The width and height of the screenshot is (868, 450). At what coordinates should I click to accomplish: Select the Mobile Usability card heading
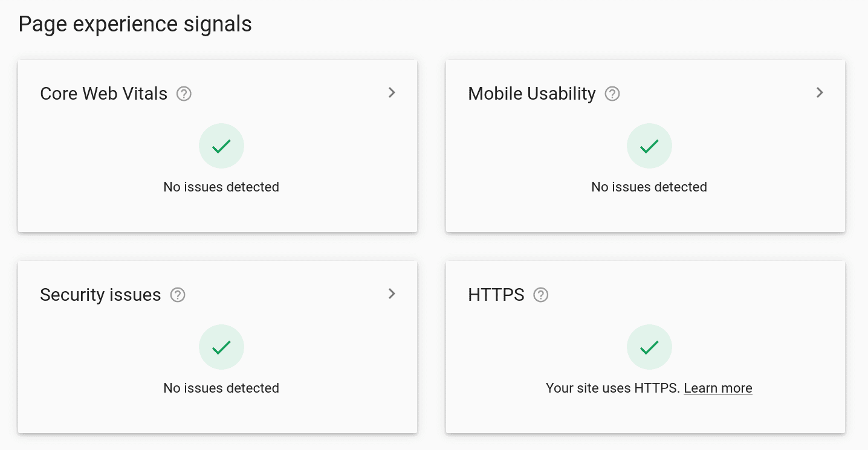click(x=532, y=93)
